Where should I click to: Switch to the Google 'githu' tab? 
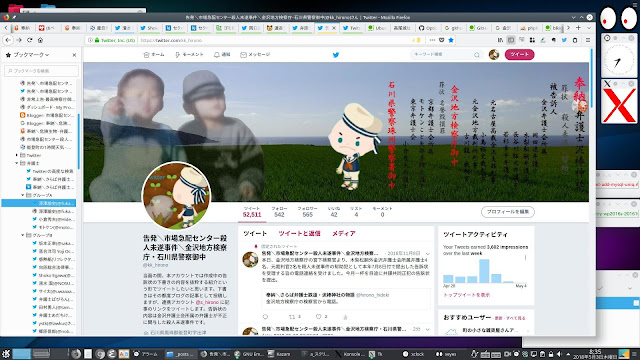[453, 28]
